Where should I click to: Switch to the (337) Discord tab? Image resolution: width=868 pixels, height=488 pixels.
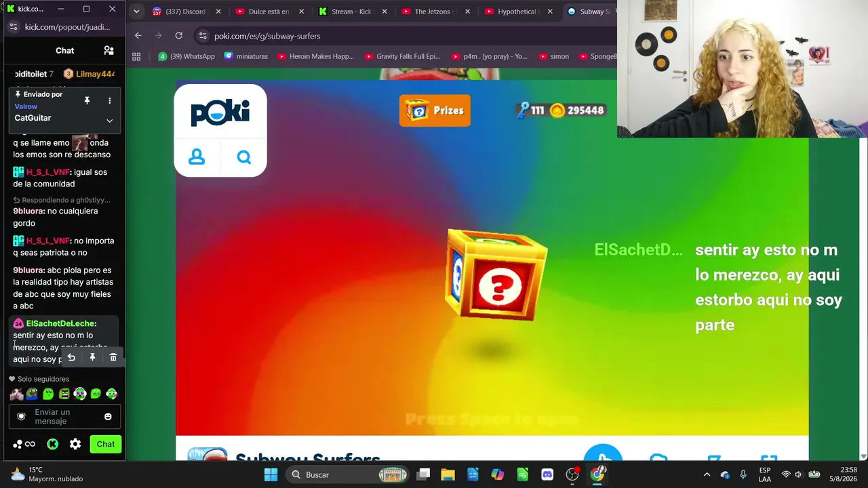tap(185, 12)
